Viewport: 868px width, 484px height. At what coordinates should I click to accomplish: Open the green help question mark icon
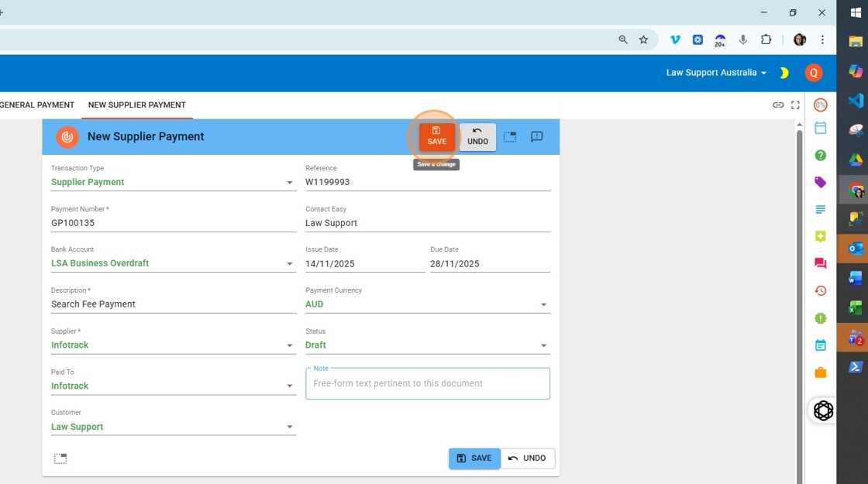click(820, 156)
